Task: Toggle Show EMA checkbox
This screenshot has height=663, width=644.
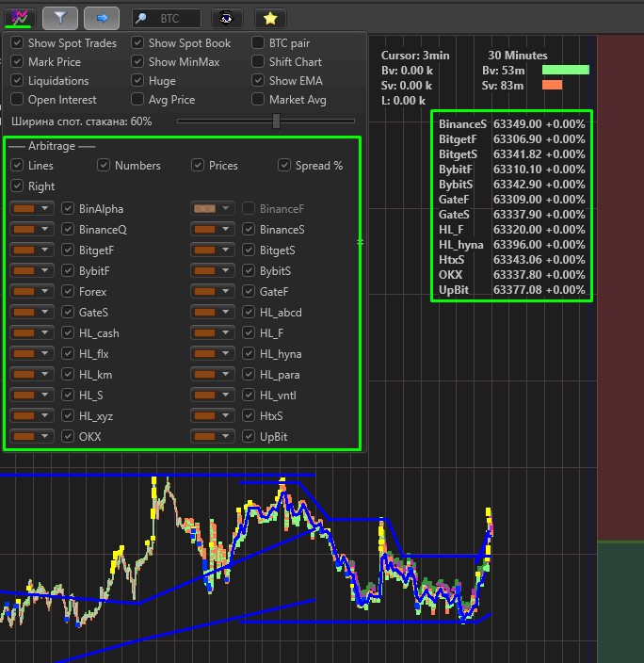Action: pos(258,80)
